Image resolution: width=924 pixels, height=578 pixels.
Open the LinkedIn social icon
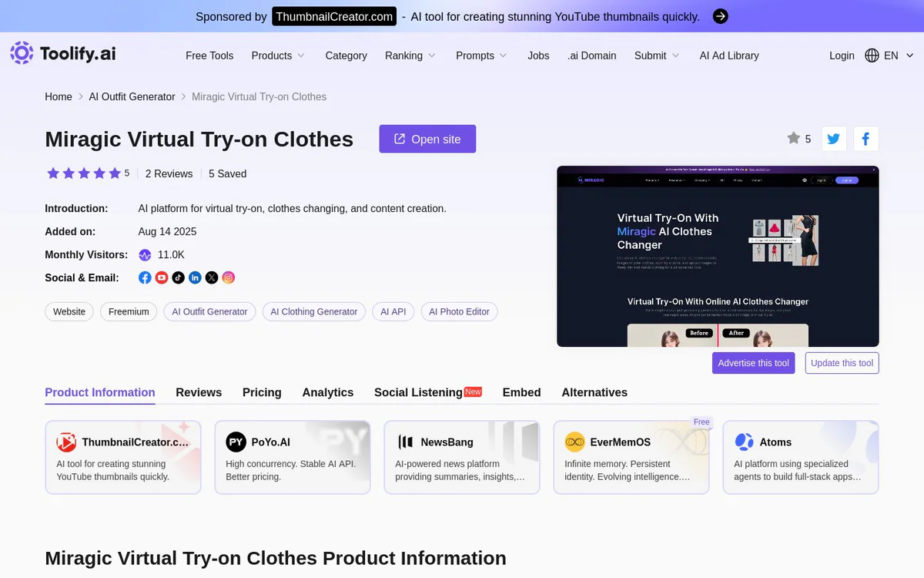pos(195,277)
